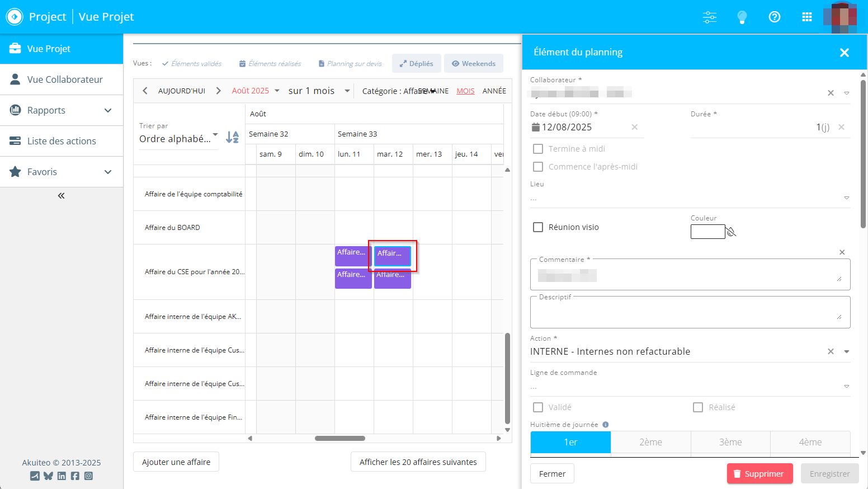
Task: Tick the Validé checkbox
Action: 538,407
